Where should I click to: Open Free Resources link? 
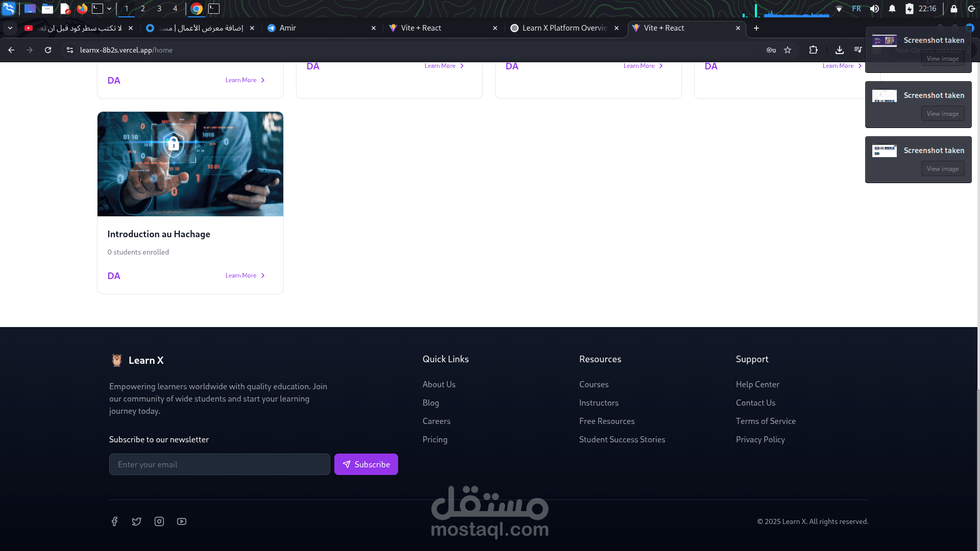607,421
